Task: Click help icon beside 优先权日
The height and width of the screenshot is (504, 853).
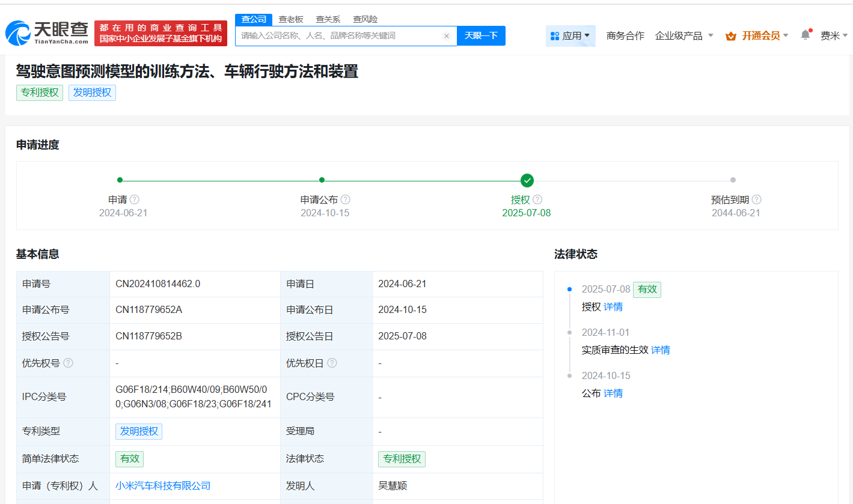Action: [x=332, y=363]
